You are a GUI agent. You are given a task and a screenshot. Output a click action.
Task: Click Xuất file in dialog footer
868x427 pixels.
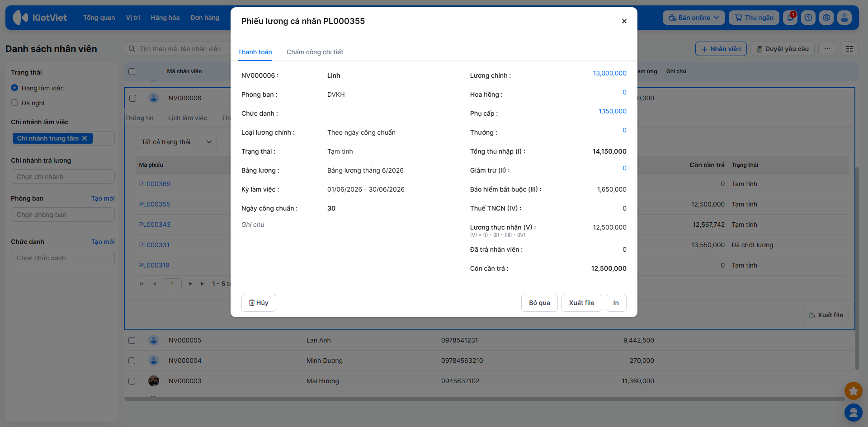[581, 303]
